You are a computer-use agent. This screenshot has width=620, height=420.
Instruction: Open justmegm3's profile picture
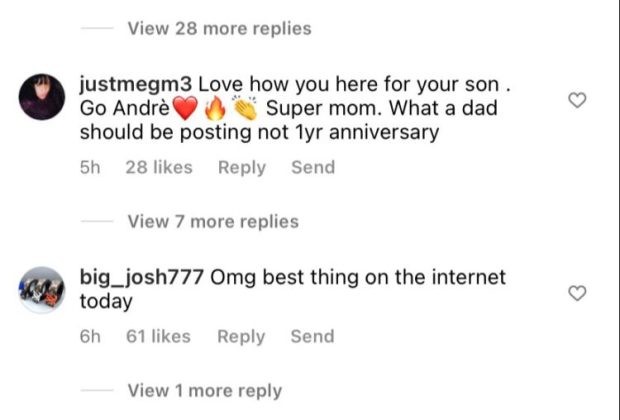[43, 97]
